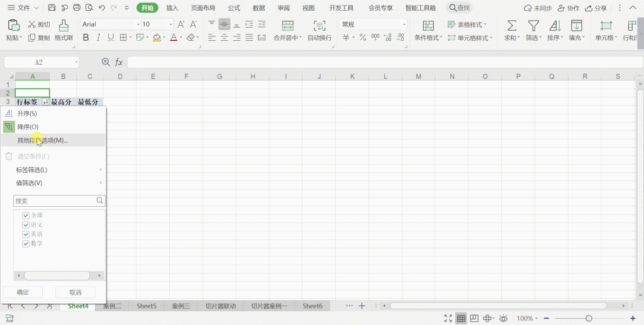Select the Format Painter (格式刷) icon
644x325 pixels.
pyautogui.click(x=64, y=25)
